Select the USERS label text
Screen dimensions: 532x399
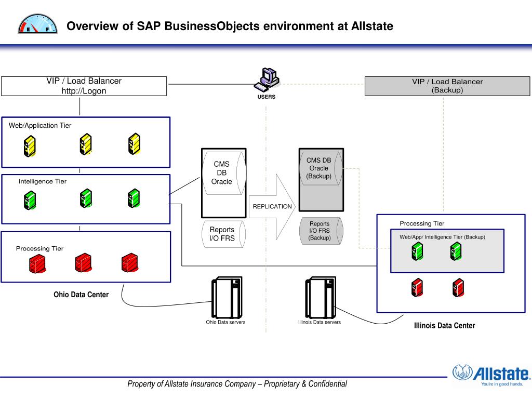pyautogui.click(x=267, y=97)
